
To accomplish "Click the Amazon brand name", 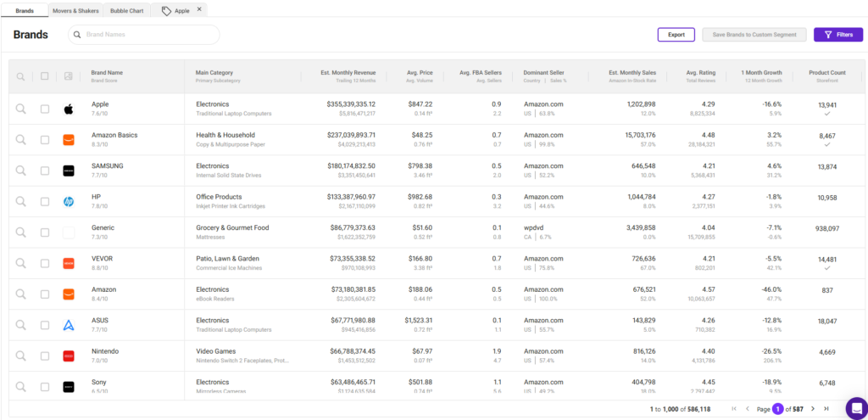I will (104, 289).
